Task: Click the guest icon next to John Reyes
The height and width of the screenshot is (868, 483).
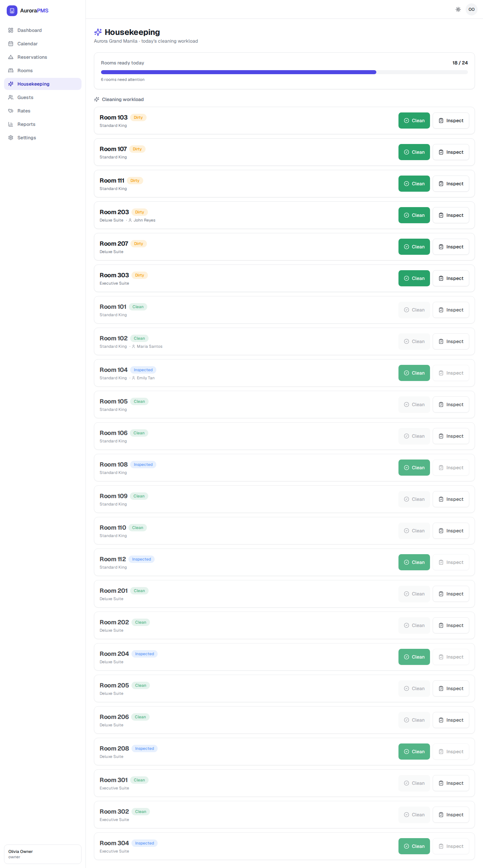Action: tap(130, 221)
